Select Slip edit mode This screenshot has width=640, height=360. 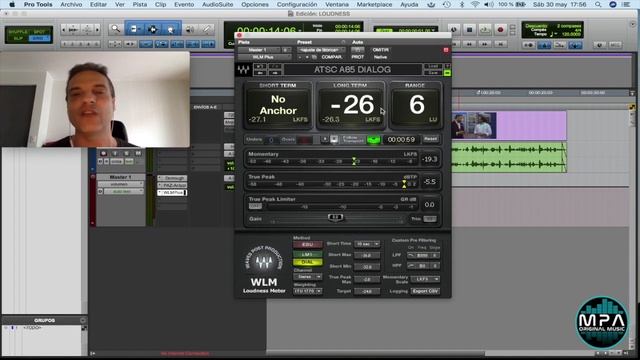click(17, 38)
